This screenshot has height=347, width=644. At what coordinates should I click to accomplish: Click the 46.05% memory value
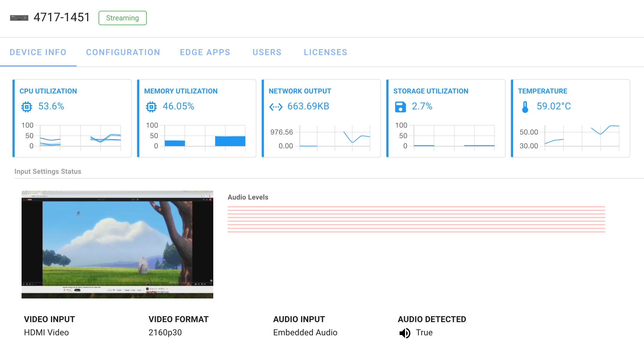coord(179,106)
